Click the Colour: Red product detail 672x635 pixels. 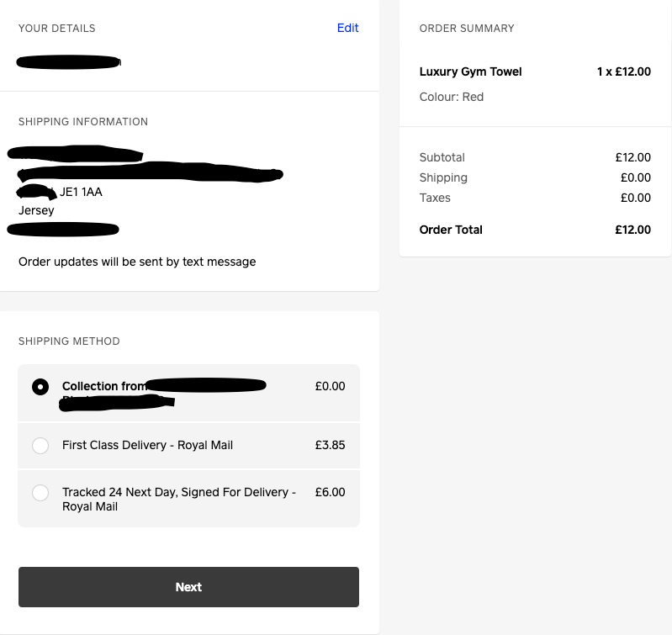pyautogui.click(x=452, y=97)
